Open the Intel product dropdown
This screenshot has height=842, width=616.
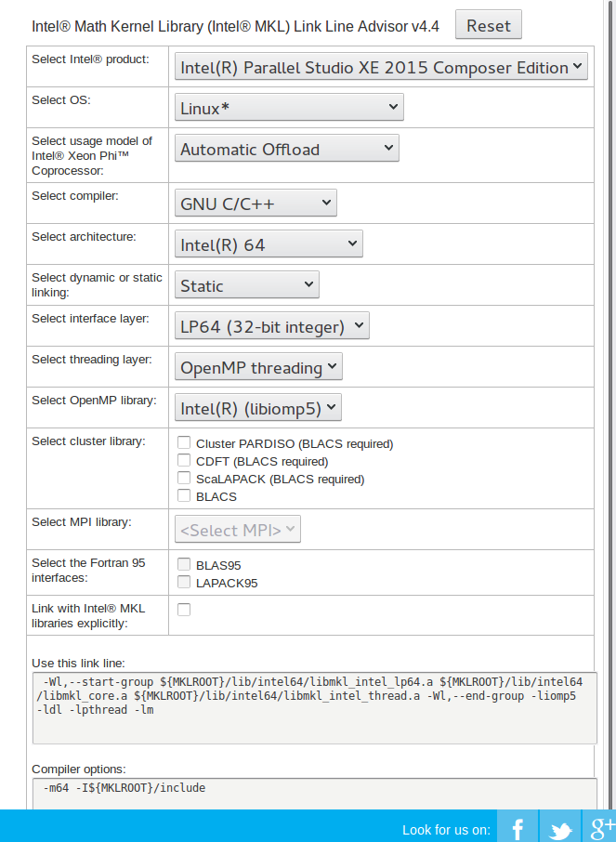point(381,67)
